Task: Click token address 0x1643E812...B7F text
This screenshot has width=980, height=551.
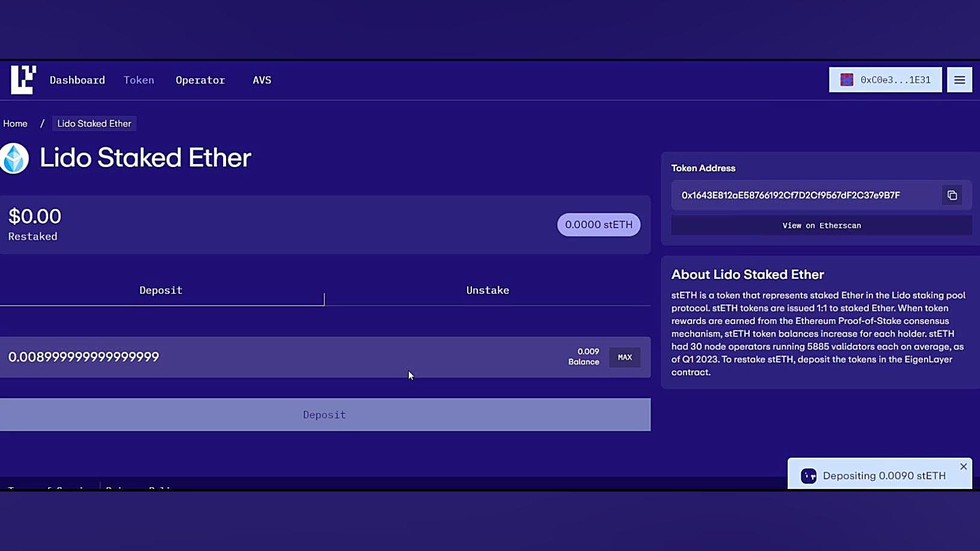Action: point(791,195)
